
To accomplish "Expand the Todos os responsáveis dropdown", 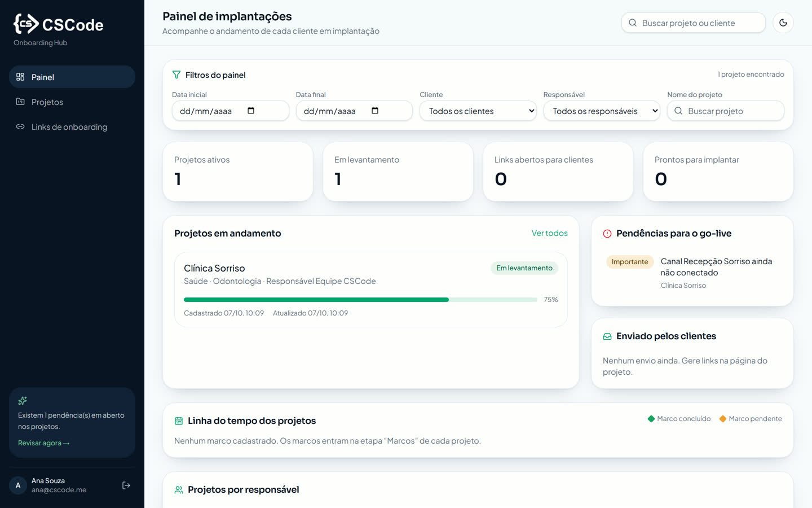I will click(x=602, y=111).
